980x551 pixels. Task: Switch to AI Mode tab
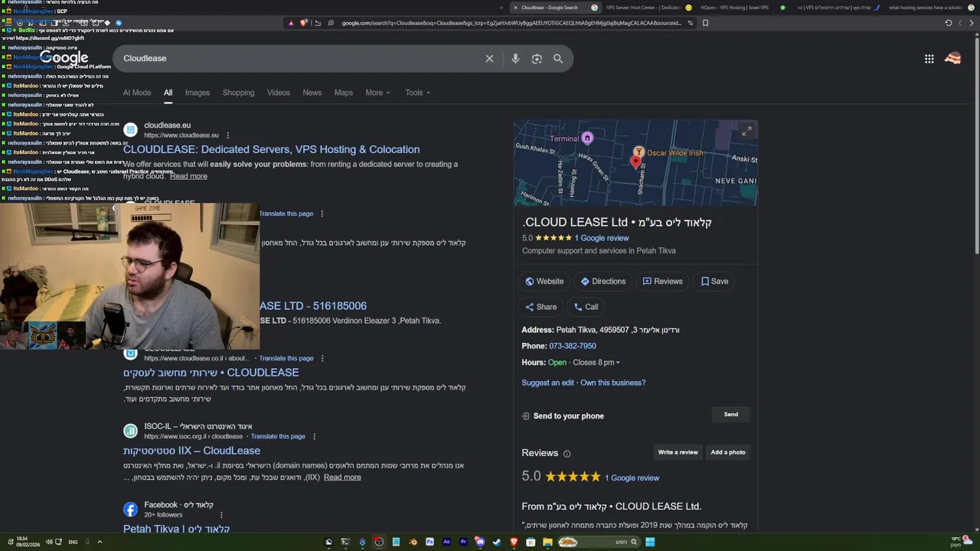(x=137, y=93)
